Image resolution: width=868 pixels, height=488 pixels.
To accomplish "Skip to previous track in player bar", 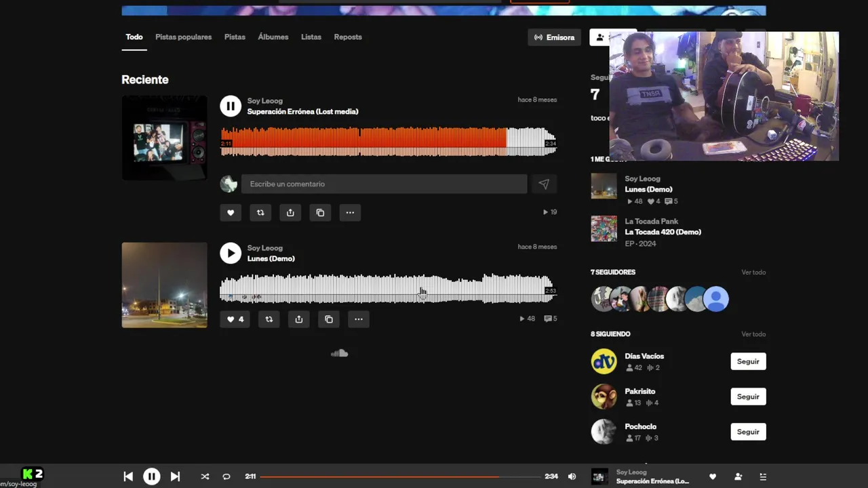I will coord(128,476).
